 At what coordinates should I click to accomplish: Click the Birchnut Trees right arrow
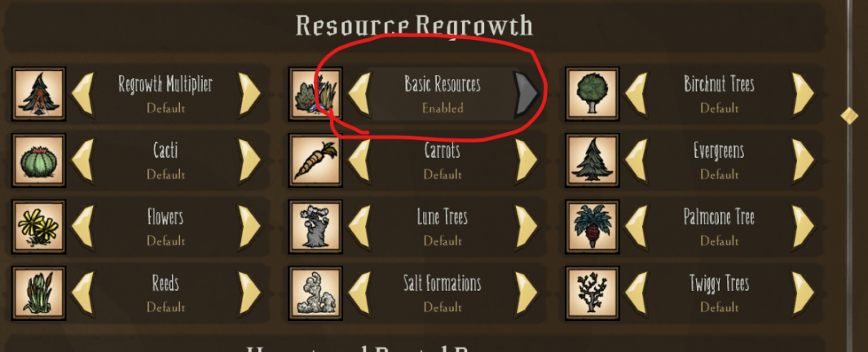(803, 94)
